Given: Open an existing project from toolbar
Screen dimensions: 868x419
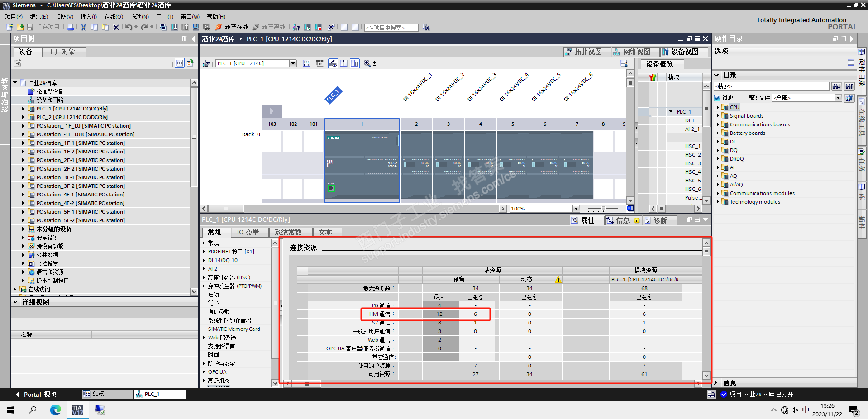Looking at the screenshot, I should (x=20, y=27).
